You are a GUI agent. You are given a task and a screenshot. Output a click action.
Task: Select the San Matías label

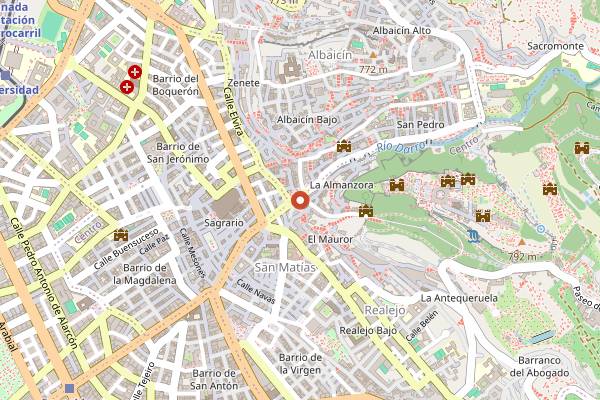(285, 267)
